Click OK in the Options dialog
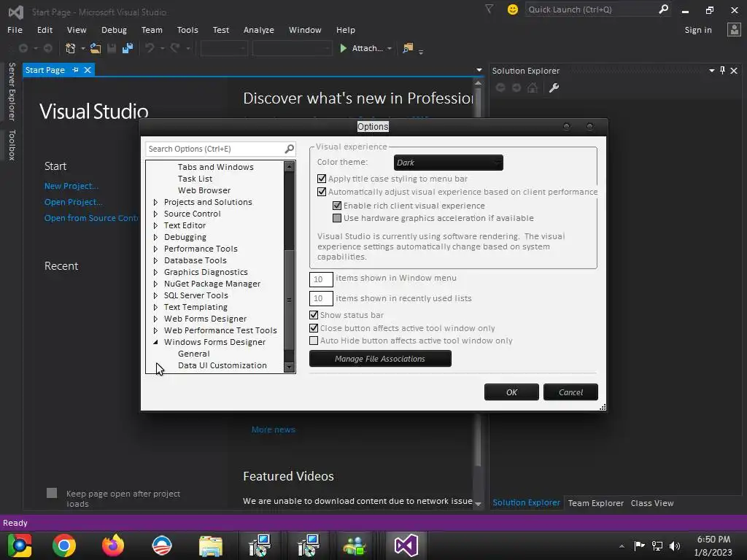This screenshot has width=747, height=560. [x=511, y=392]
